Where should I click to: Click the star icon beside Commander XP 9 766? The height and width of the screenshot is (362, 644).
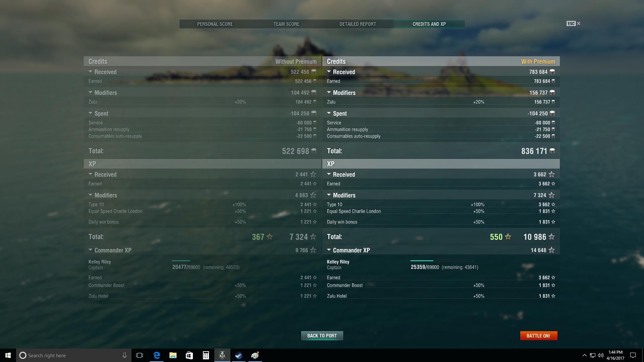[313, 250]
